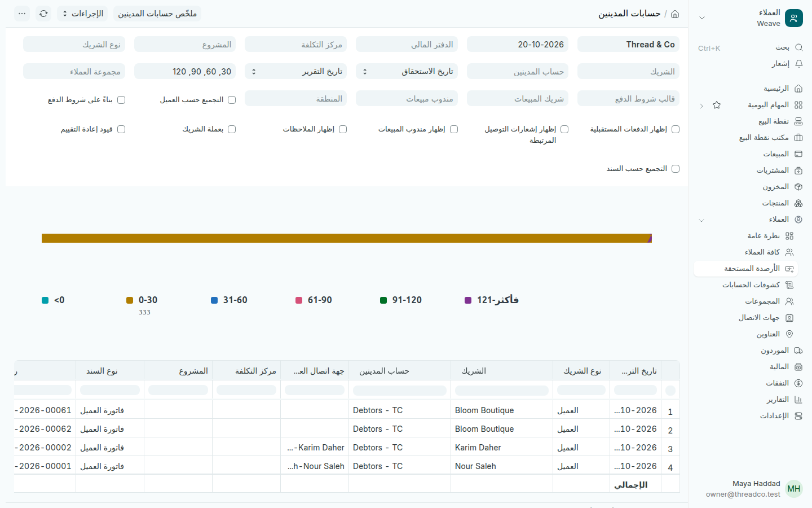This screenshot has width=812, height=508.
Task: Open the three-dots more options menu
Action: point(22,14)
